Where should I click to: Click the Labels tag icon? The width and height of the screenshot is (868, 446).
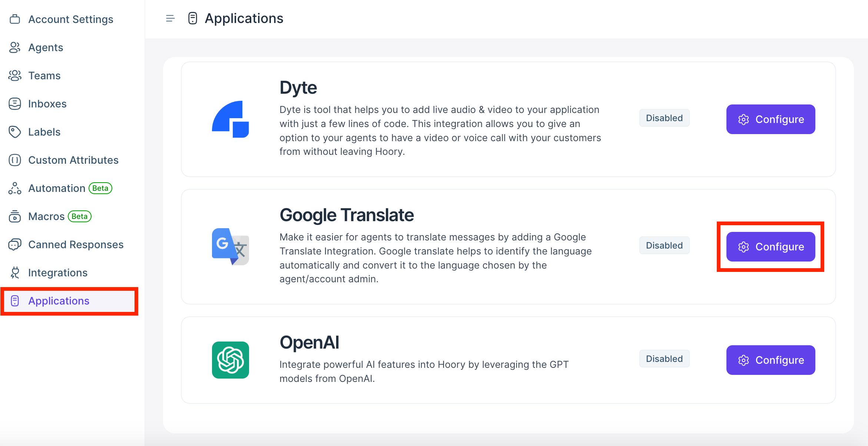click(15, 132)
